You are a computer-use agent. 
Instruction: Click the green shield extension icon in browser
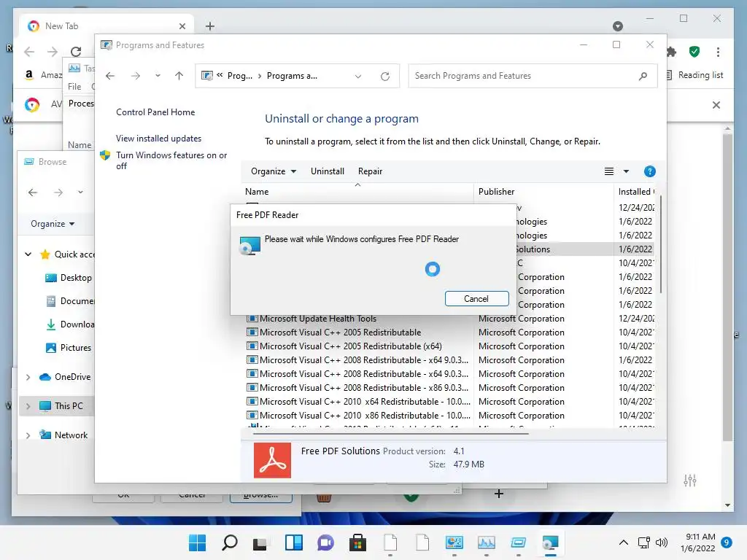tap(694, 52)
